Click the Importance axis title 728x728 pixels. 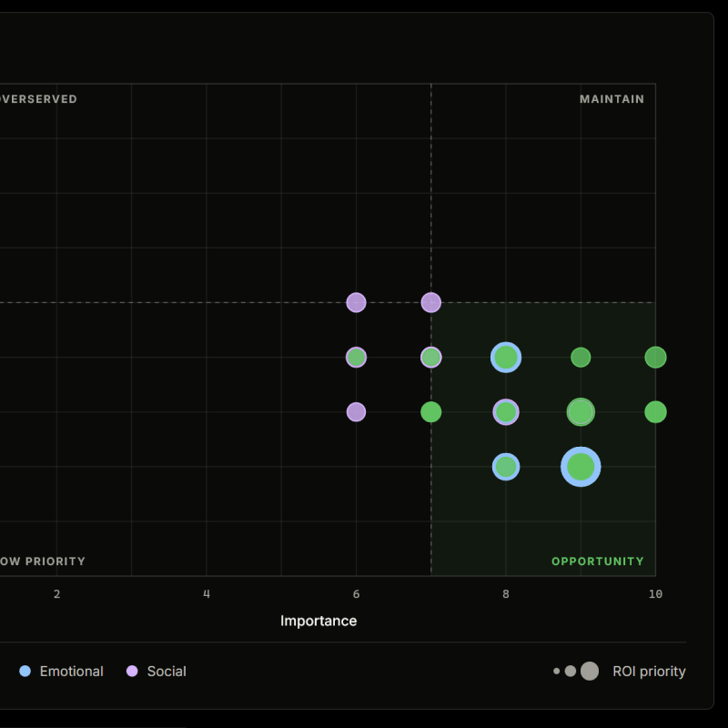pyautogui.click(x=318, y=621)
